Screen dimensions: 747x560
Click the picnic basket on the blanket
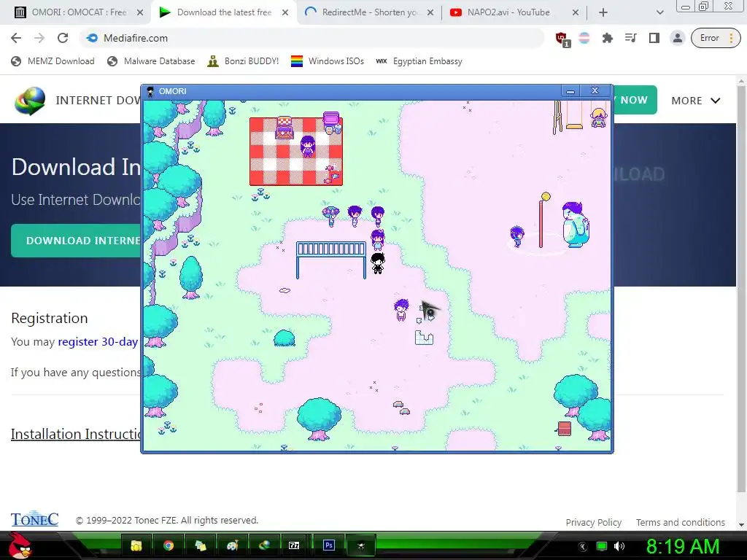click(x=285, y=128)
